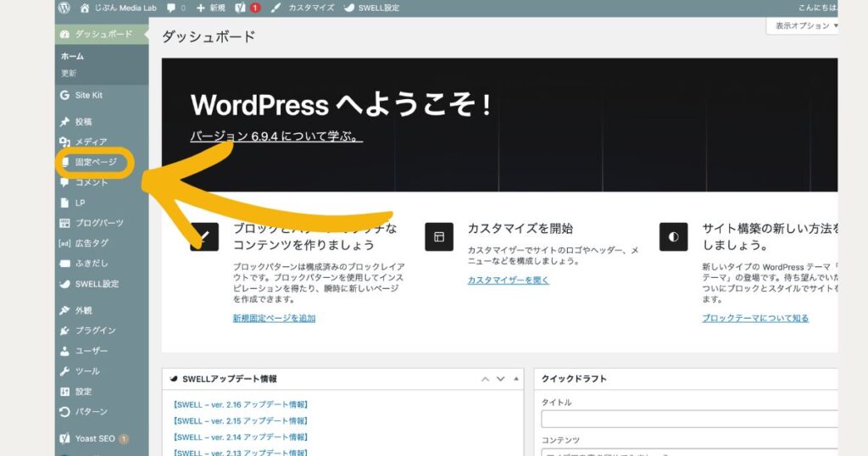Open Site Kit from the sidebar
This screenshot has width=868, height=456.
point(88,96)
